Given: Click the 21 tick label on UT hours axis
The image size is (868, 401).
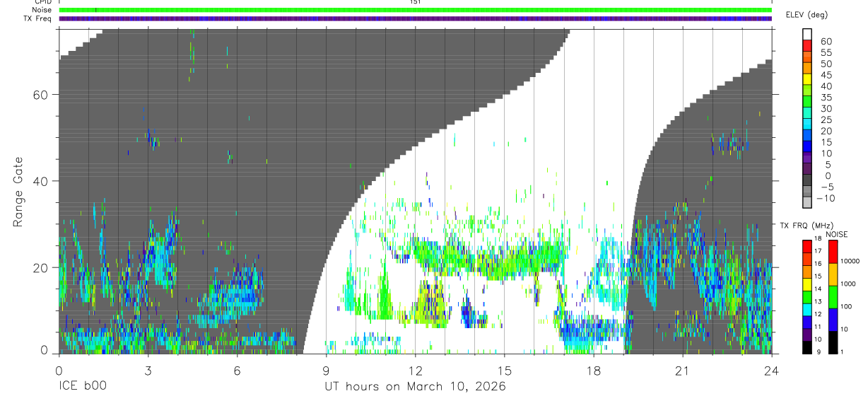Looking at the screenshot, I should (x=683, y=371).
